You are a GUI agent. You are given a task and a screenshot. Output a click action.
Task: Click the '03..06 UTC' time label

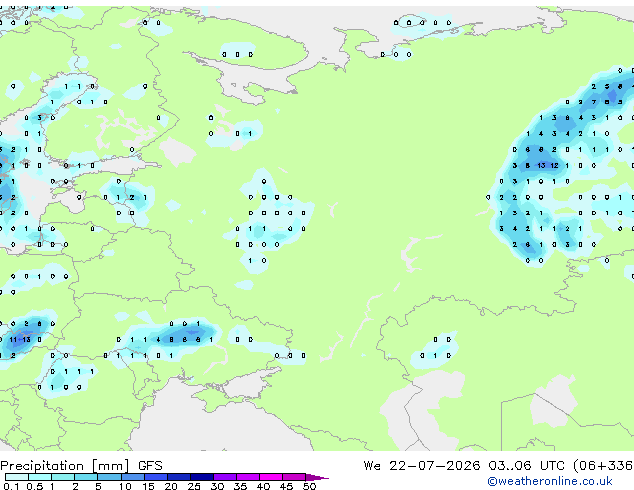(x=526, y=466)
